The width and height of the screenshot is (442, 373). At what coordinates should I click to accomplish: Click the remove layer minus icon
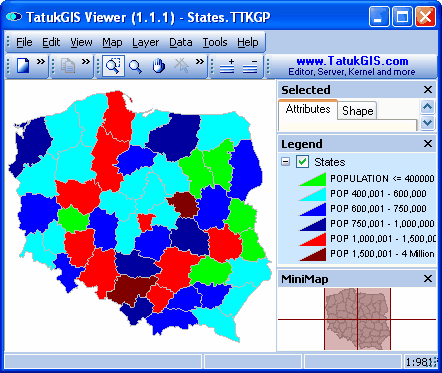pos(250,66)
